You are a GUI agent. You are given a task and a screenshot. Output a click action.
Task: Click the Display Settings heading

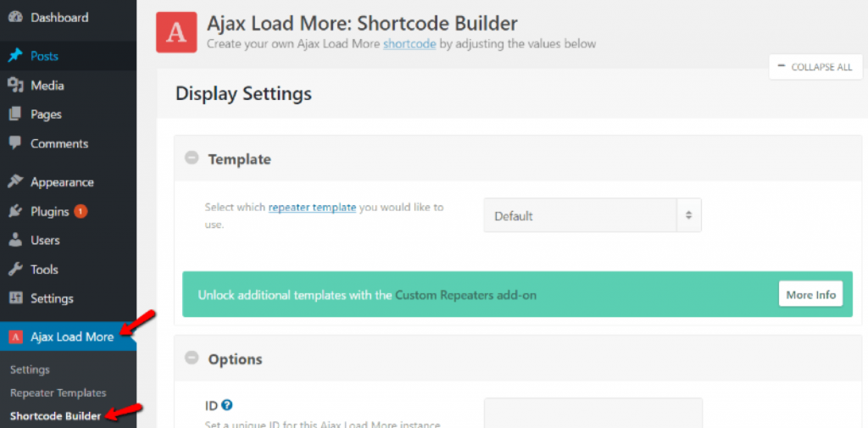243,93
